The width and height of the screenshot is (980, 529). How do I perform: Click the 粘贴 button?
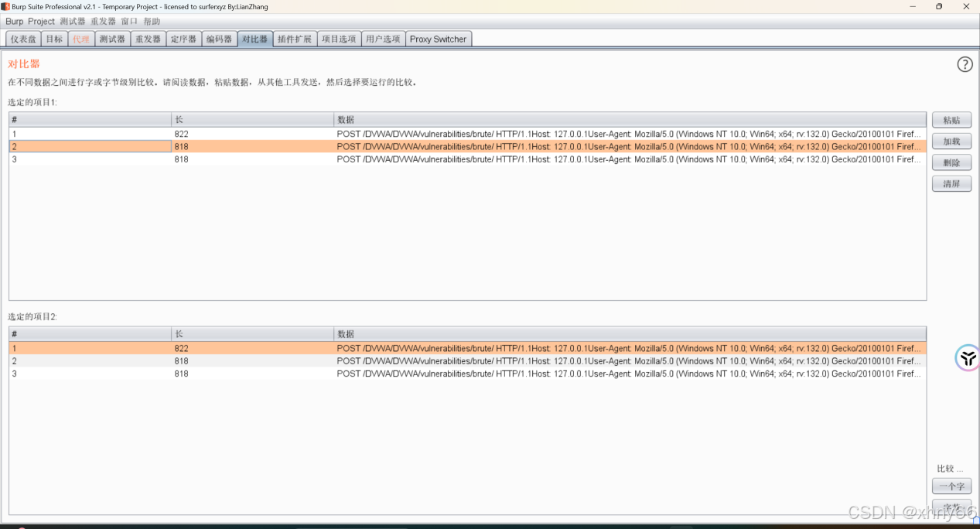click(x=951, y=120)
